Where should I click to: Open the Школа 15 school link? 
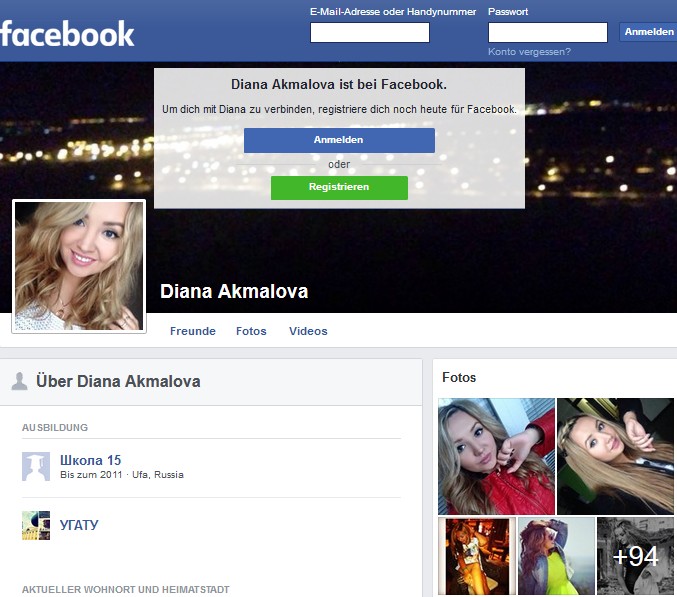90,460
